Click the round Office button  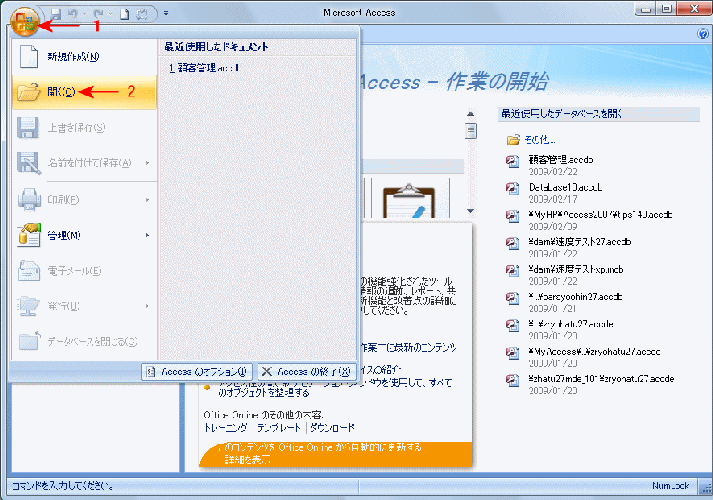point(24,21)
